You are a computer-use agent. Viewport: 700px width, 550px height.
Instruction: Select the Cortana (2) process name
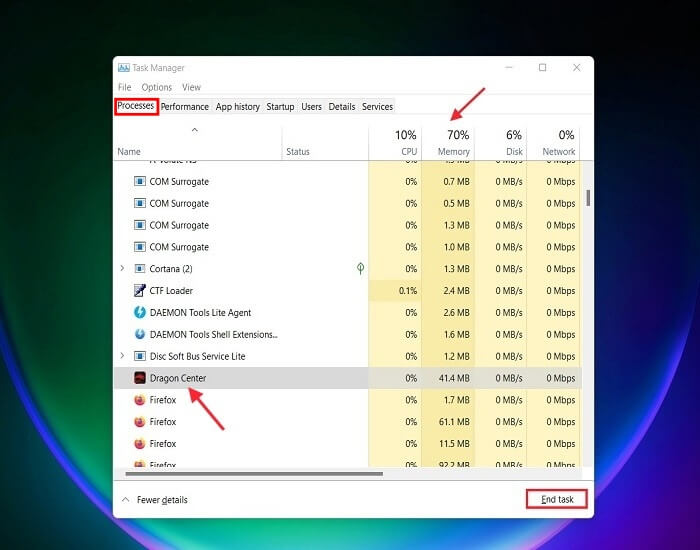click(x=171, y=269)
